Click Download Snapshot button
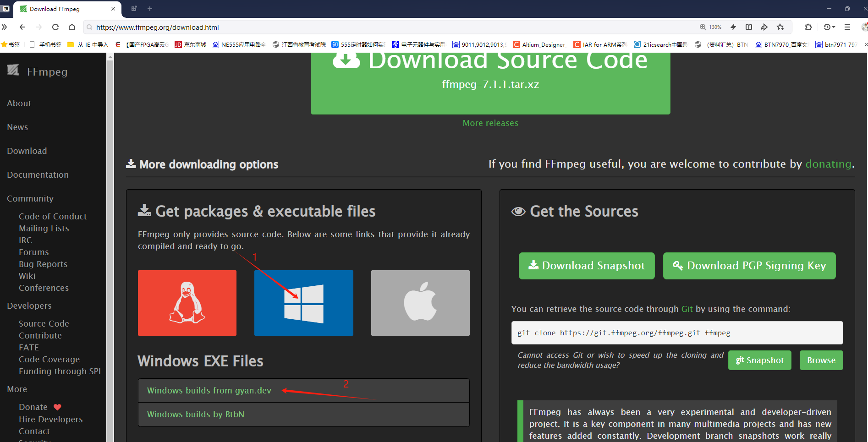Viewport: 868px width, 442px height. pyautogui.click(x=587, y=266)
